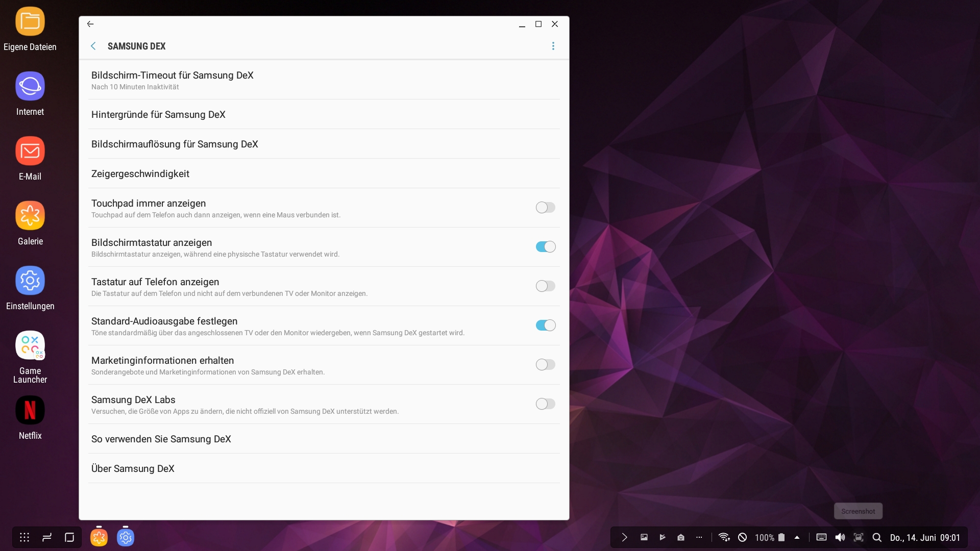Click the Samsung DeX Labs label
Screen dimensions: 980x551
[133, 399]
